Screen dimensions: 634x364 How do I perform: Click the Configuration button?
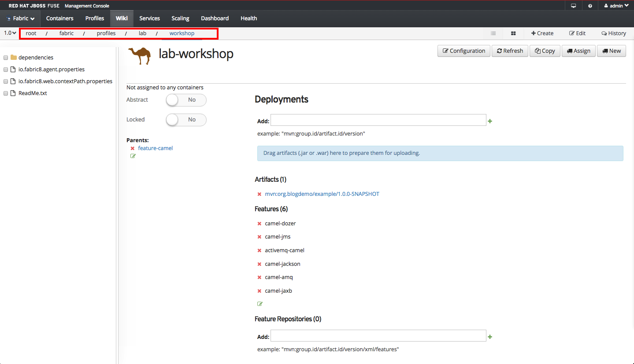click(463, 51)
